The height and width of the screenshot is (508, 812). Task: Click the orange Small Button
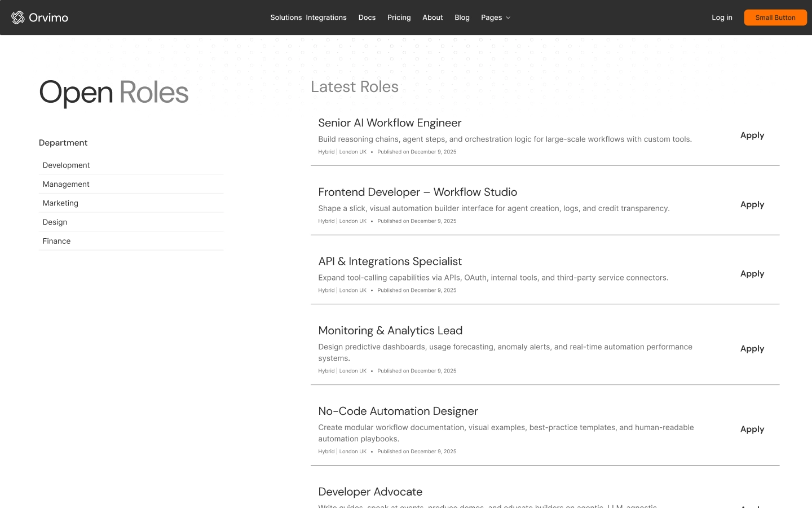point(775,17)
